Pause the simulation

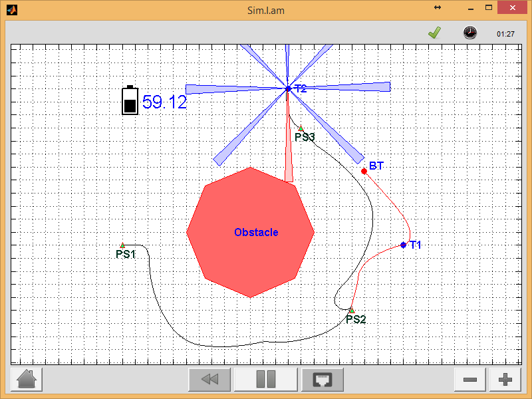(265, 379)
